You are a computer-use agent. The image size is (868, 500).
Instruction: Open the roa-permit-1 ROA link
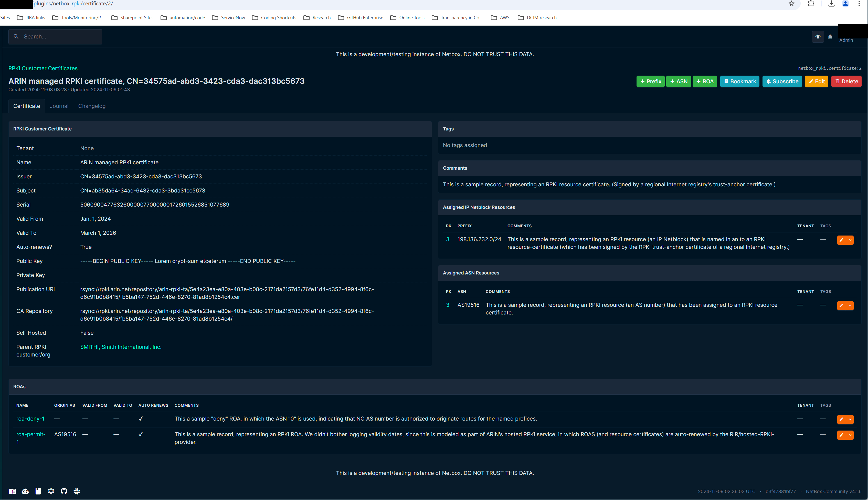click(31, 438)
